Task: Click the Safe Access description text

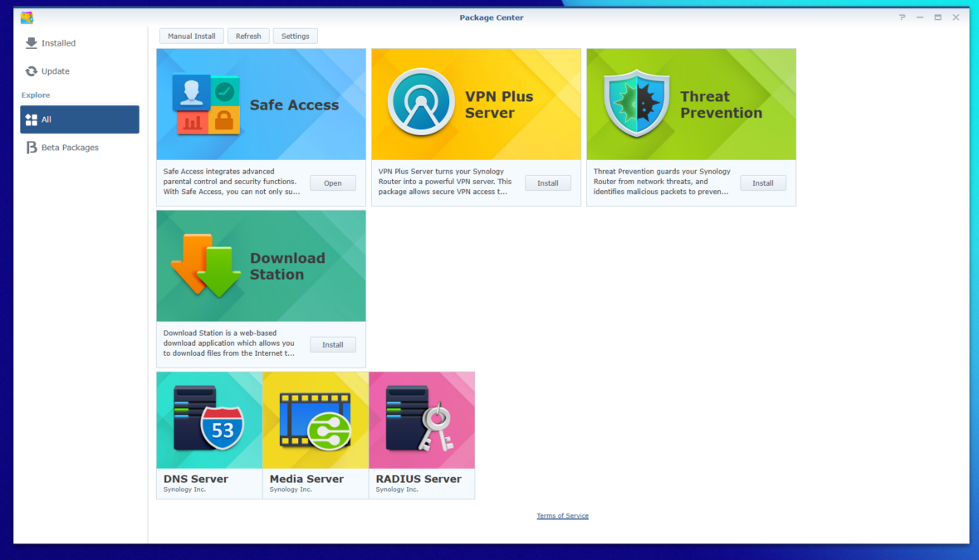Action: [x=232, y=182]
